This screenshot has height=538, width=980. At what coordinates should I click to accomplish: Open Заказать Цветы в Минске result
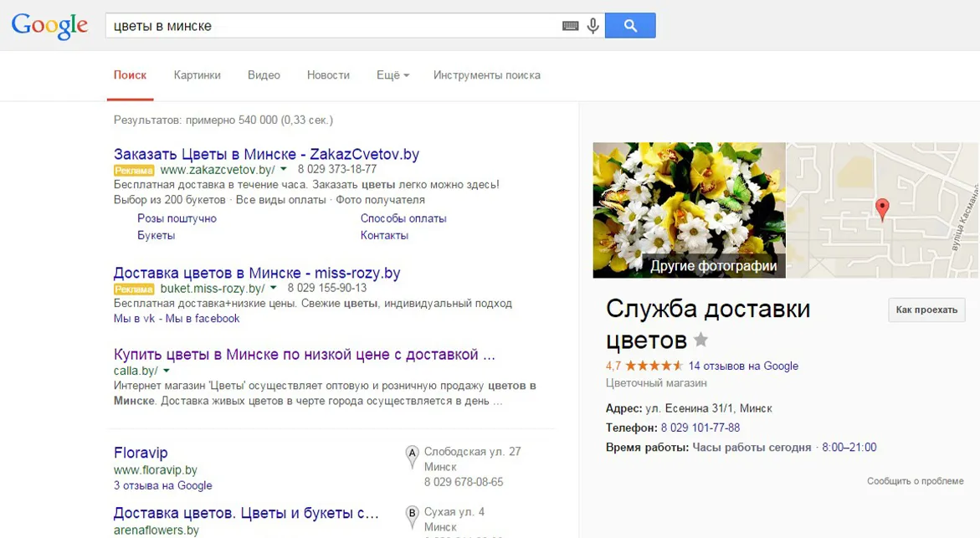[x=266, y=154]
